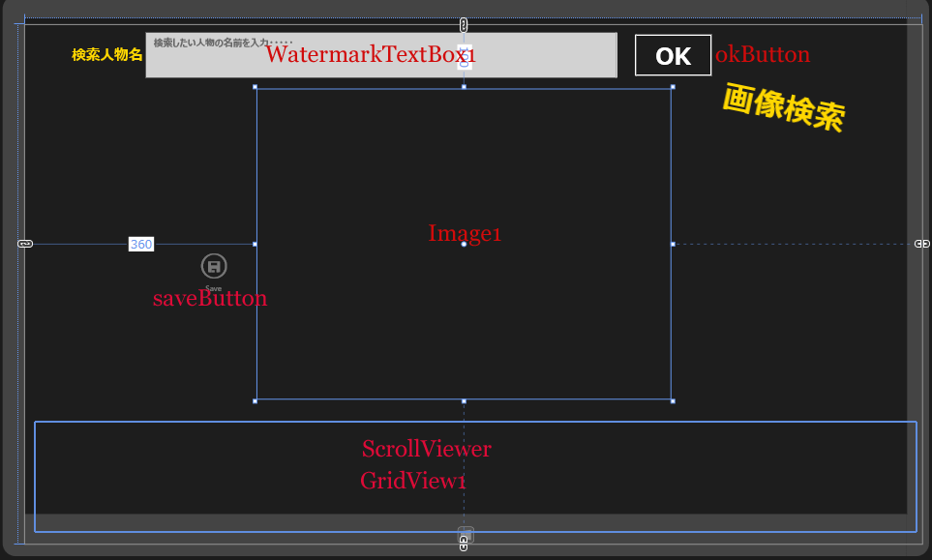Click the right margin anchor icon

pos(921,244)
